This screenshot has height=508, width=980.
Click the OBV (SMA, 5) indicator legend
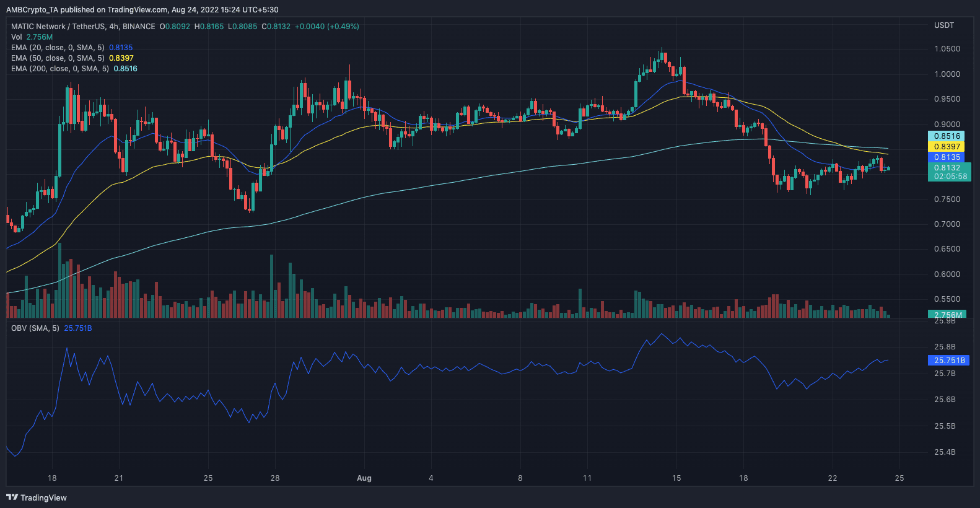click(51, 328)
